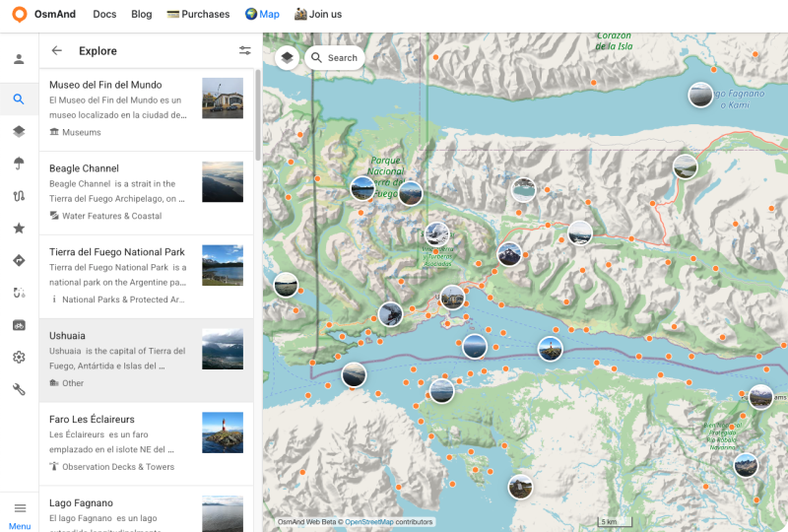Screen dimensions: 788x532
Task: Click the Join us link
Action: click(318, 14)
